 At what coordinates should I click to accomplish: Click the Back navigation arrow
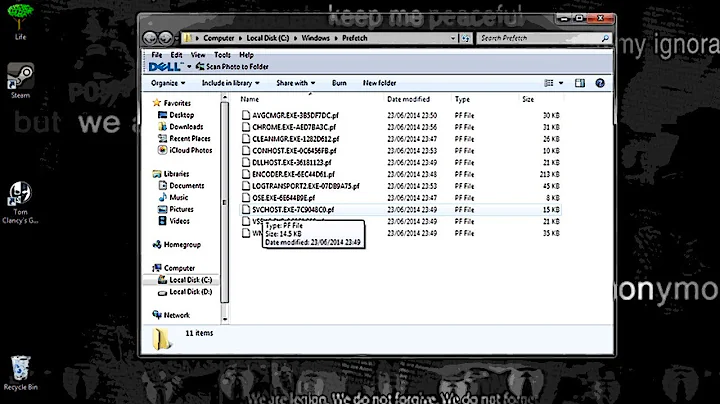(x=150, y=38)
